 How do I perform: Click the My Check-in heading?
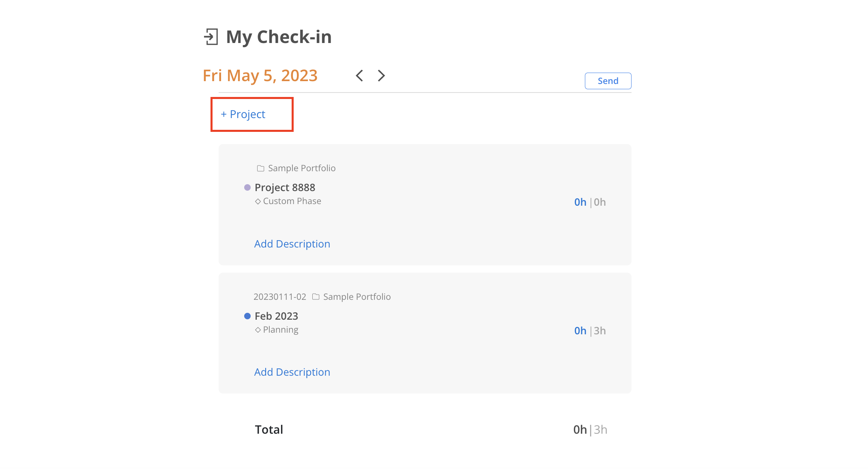click(x=279, y=37)
